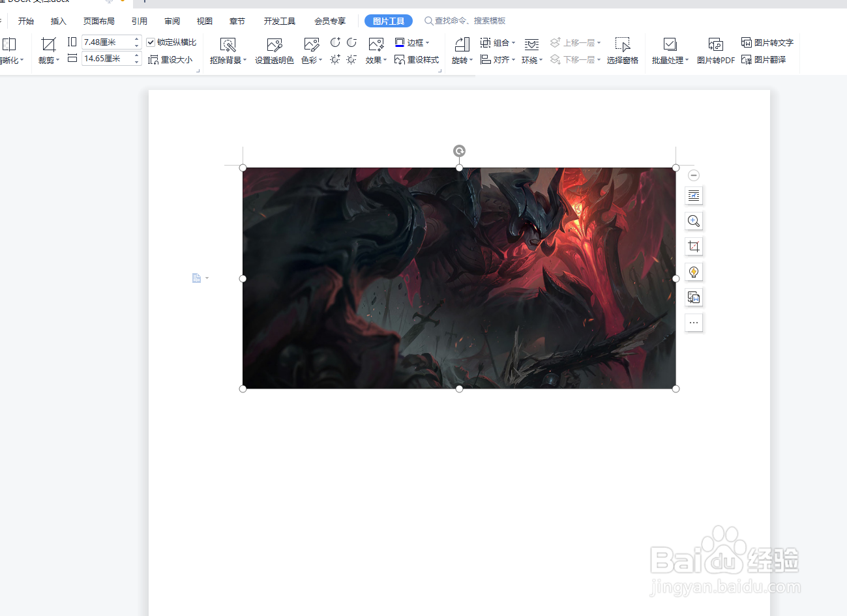Open the Start (开始) tab
847x616 pixels.
pos(26,21)
